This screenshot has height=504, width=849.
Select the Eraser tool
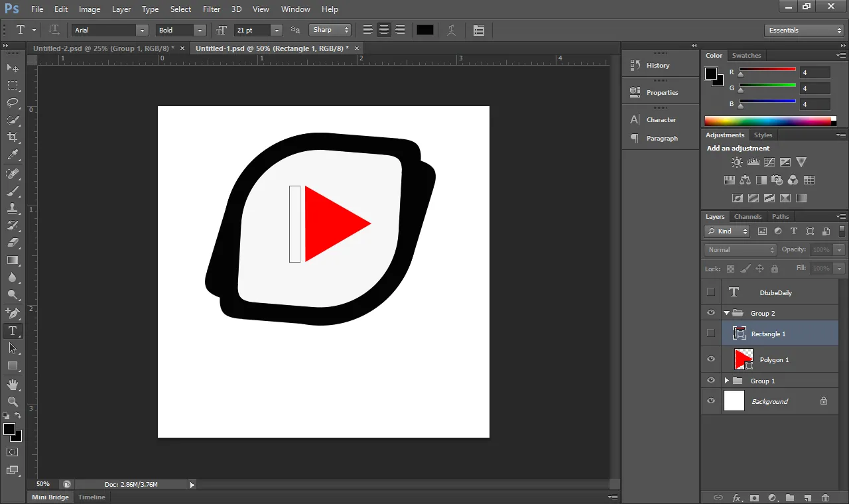tap(13, 243)
